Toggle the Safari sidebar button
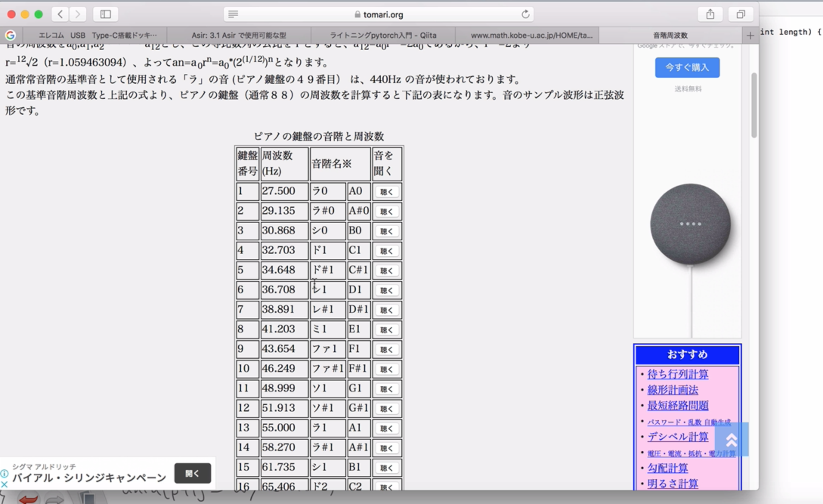The width and height of the screenshot is (823, 504). (x=105, y=14)
